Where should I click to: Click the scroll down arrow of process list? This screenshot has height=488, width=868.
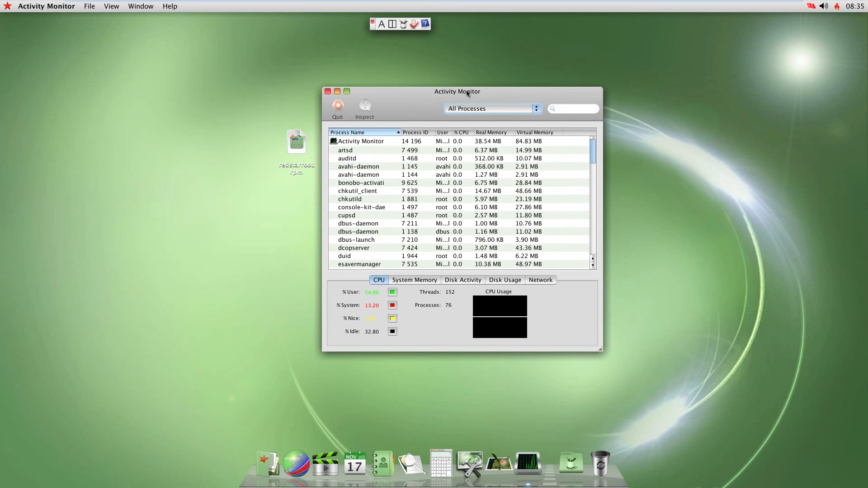click(593, 266)
